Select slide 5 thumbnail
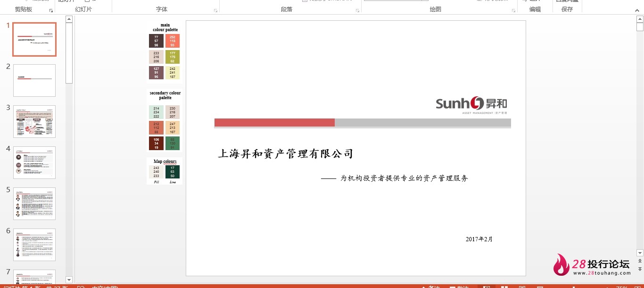Viewport: 644px width, 288px height. pos(34,203)
